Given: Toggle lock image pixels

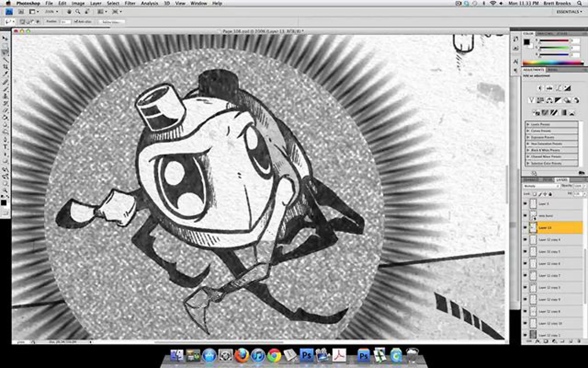Looking at the screenshot, I should pos(540,194).
